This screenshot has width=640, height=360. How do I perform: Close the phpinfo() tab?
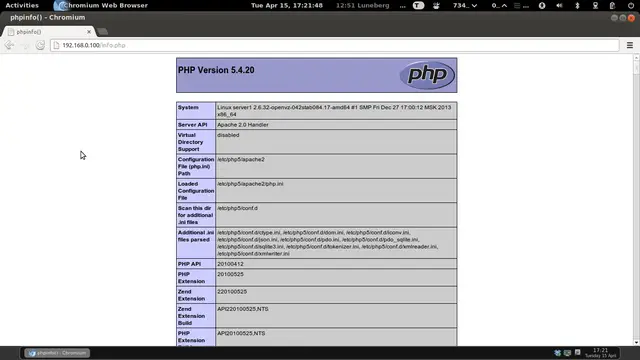pyautogui.click(x=89, y=31)
